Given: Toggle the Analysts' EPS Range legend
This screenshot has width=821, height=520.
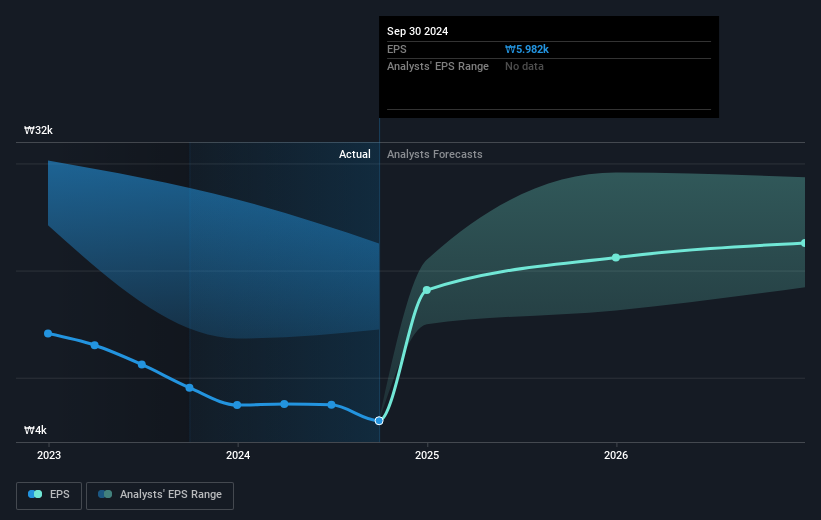Looking at the screenshot, I should pos(160,495).
